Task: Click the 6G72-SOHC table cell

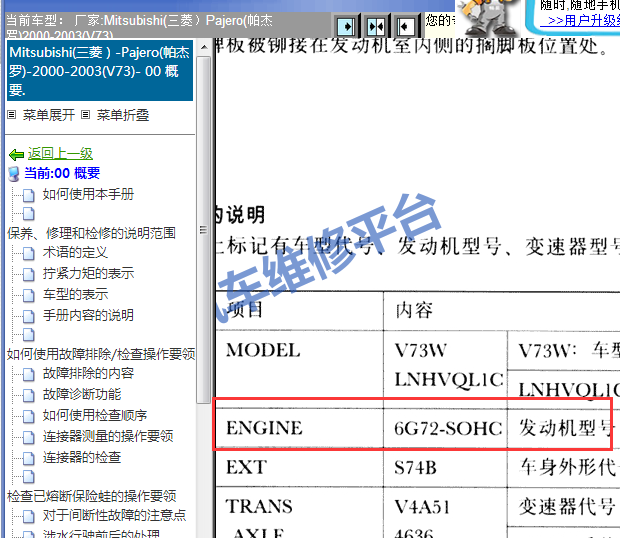Action: click(446, 428)
